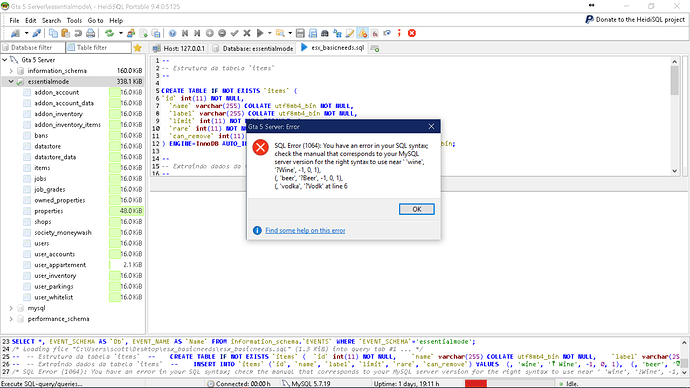Close the Gta 5 Server: Error dialog

(x=431, y=127)
